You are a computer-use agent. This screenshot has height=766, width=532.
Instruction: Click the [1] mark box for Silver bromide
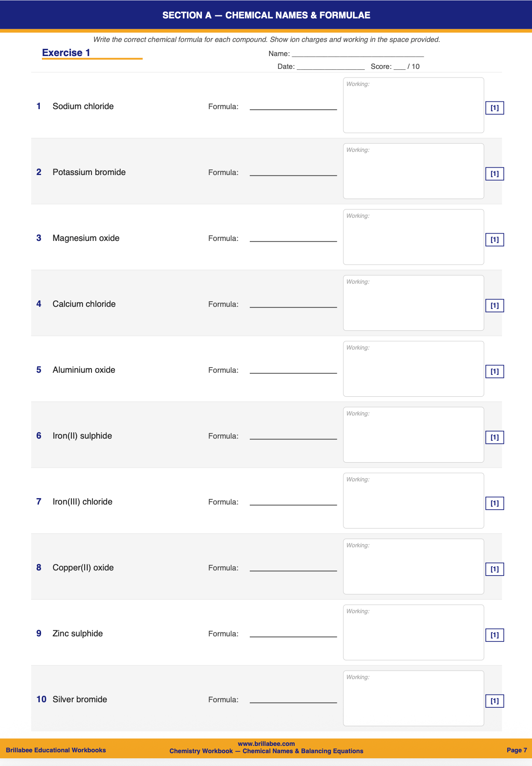[x=494, y=701]
